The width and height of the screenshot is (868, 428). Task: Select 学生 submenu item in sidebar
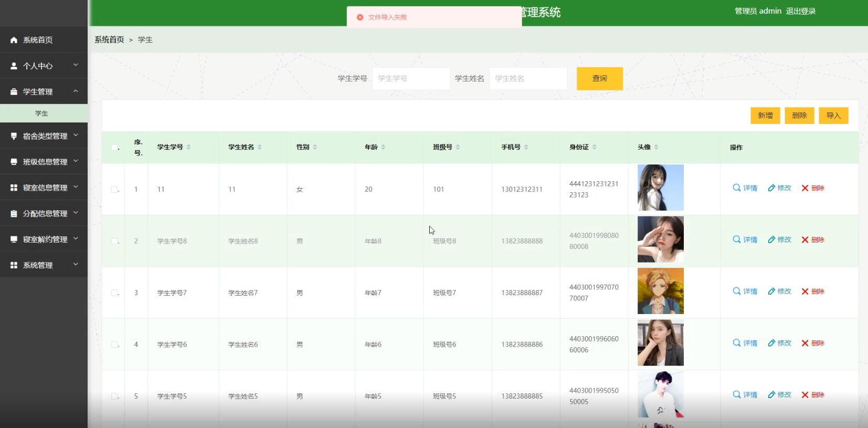coord(44,113)
